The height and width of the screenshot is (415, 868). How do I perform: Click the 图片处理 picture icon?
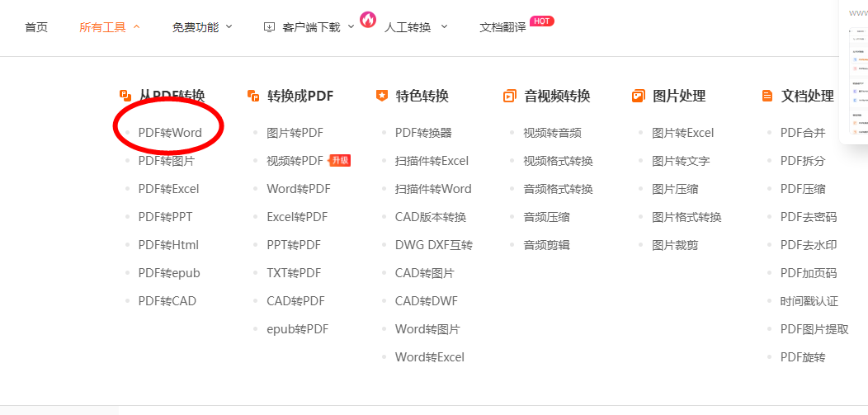639,96
